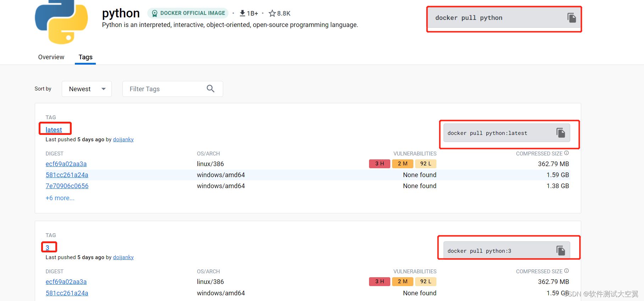Open the latest tag link
The width and height of the screenshot is (644, 301).
click(54, 130)
